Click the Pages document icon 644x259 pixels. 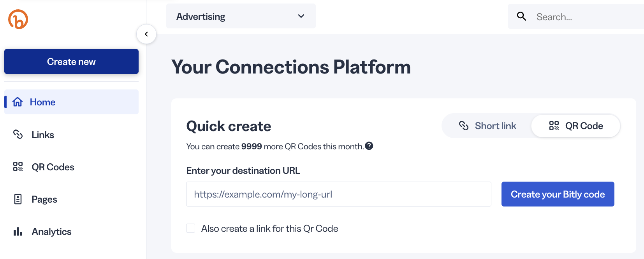point(18,199)
